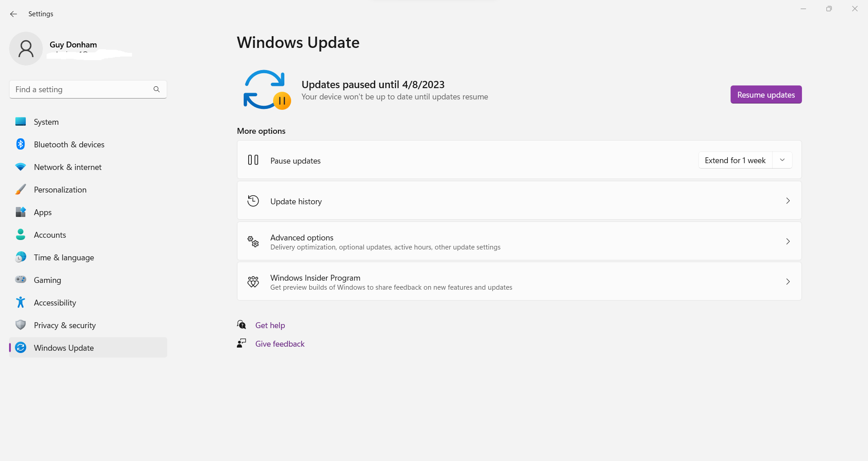Click the Windows Update sidebar icon

(20, 348)
